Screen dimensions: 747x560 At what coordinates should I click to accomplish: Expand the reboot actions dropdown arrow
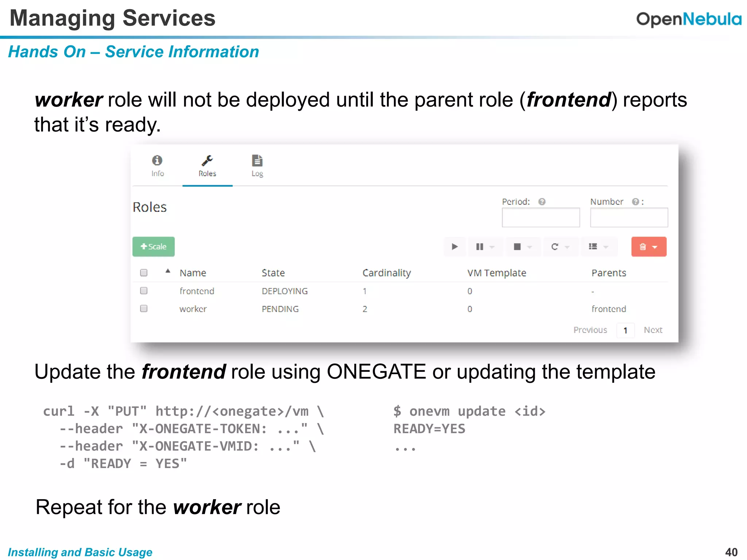tap(567, 247)
